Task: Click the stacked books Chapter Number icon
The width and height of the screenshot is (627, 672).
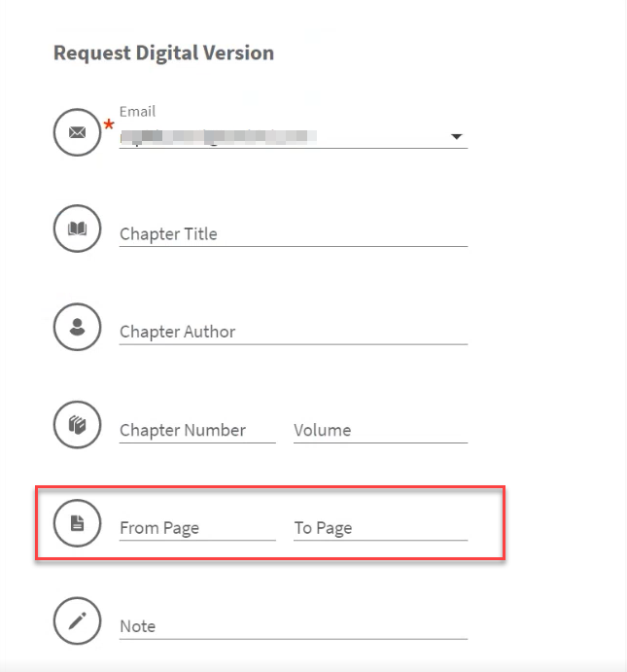Action: tap(78, 426)
